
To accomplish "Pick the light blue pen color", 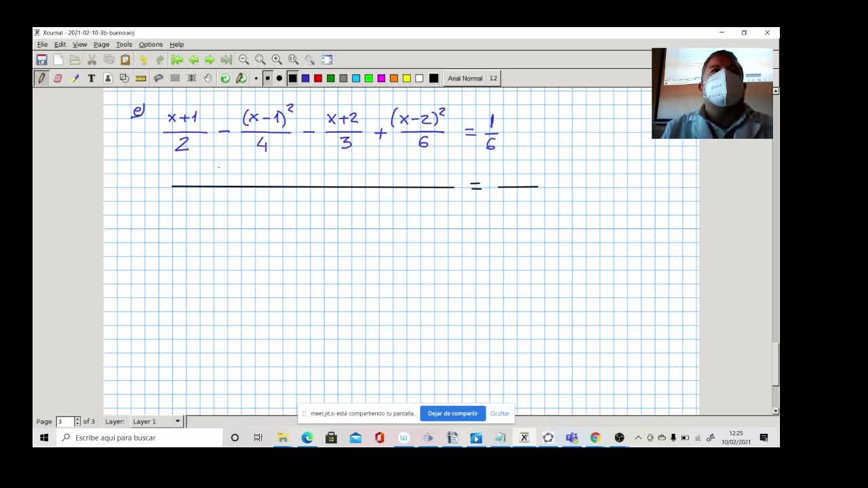I will 356,79.
